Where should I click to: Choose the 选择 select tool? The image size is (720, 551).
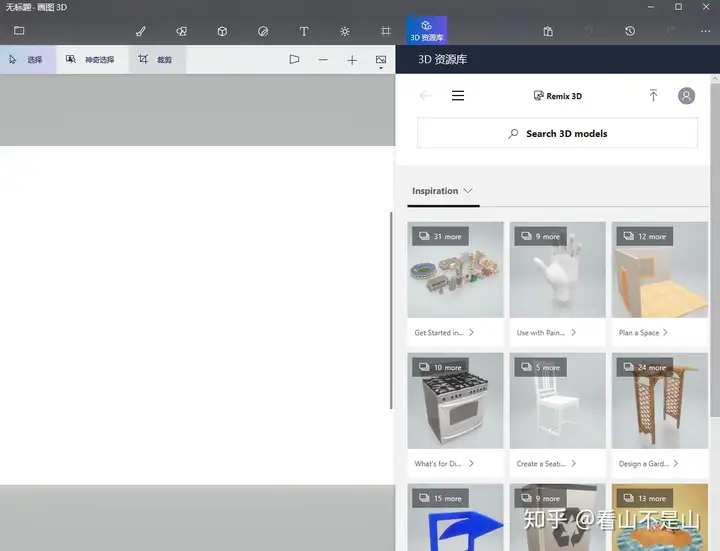pos(28,59)
